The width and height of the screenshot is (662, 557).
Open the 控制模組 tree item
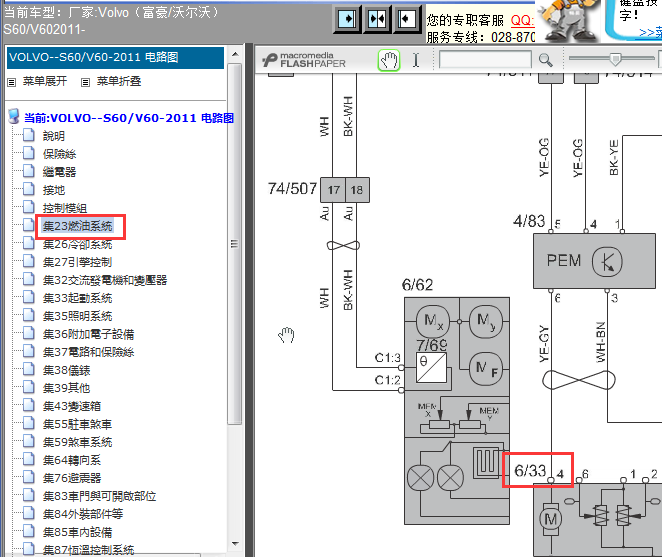pyautogui.click(x=65, y=208)
